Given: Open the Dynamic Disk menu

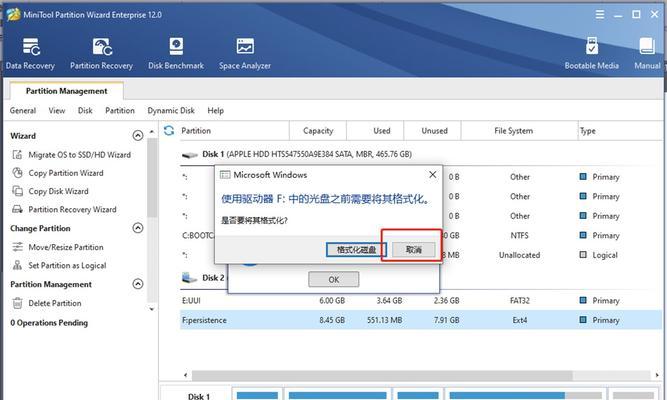Looking at the screenshot, I should pos(171,111).
